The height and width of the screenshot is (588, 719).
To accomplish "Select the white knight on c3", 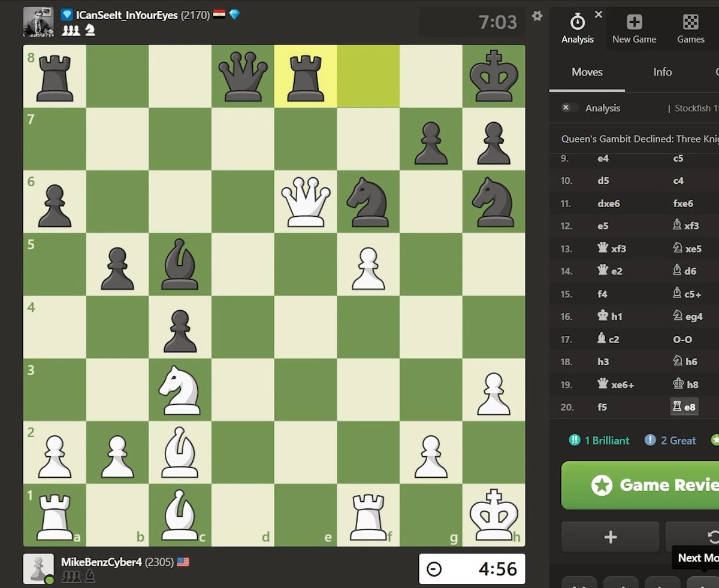I will tap(180, 390).
